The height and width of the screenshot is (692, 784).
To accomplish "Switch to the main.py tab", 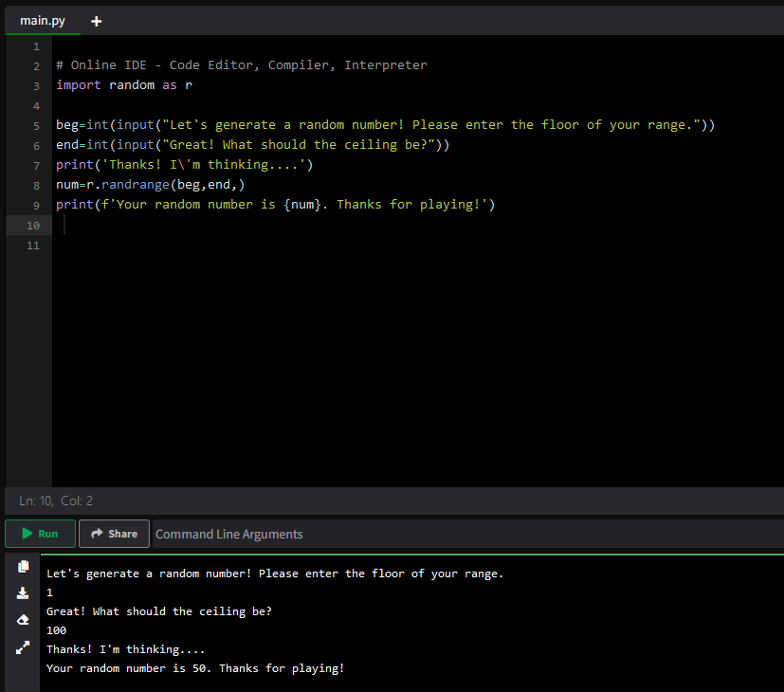I will pos(42,20).
